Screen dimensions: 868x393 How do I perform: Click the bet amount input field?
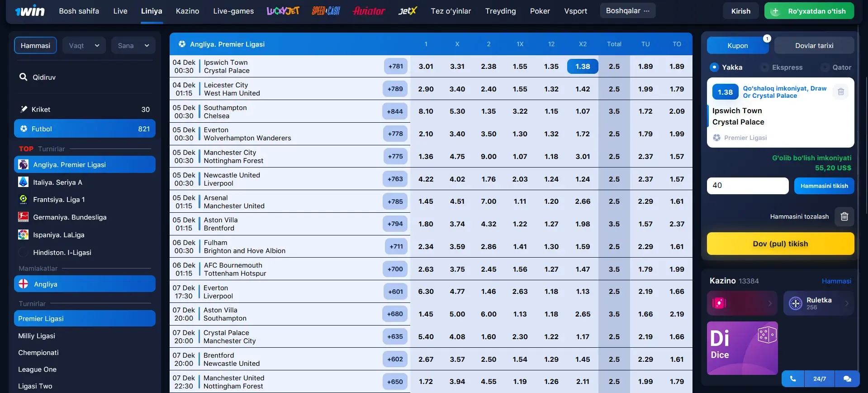747,186
